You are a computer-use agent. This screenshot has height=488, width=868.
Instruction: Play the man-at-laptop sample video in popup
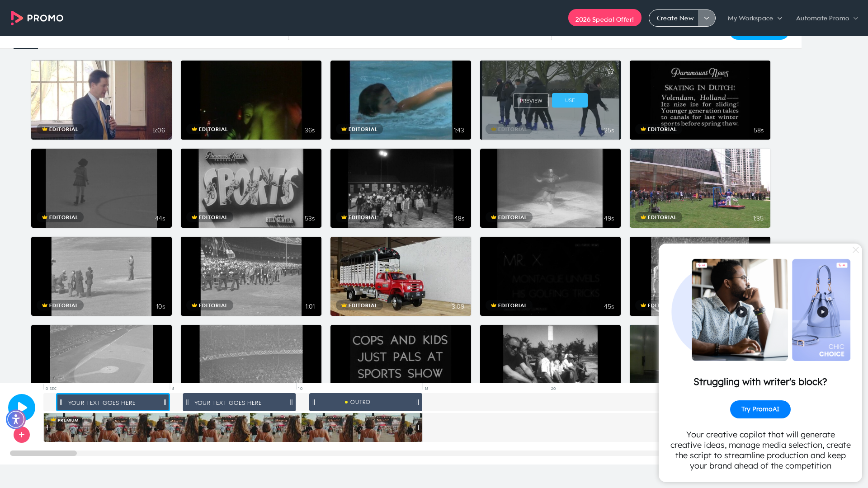741,312
